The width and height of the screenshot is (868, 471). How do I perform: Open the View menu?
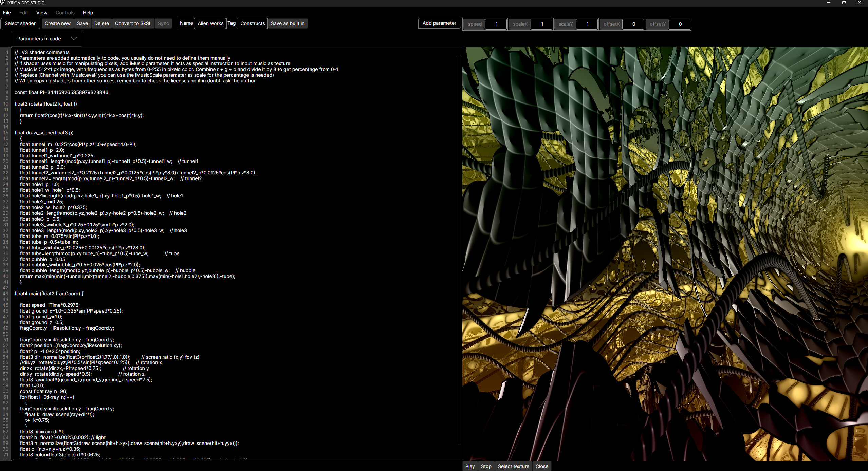pos(41,13)
